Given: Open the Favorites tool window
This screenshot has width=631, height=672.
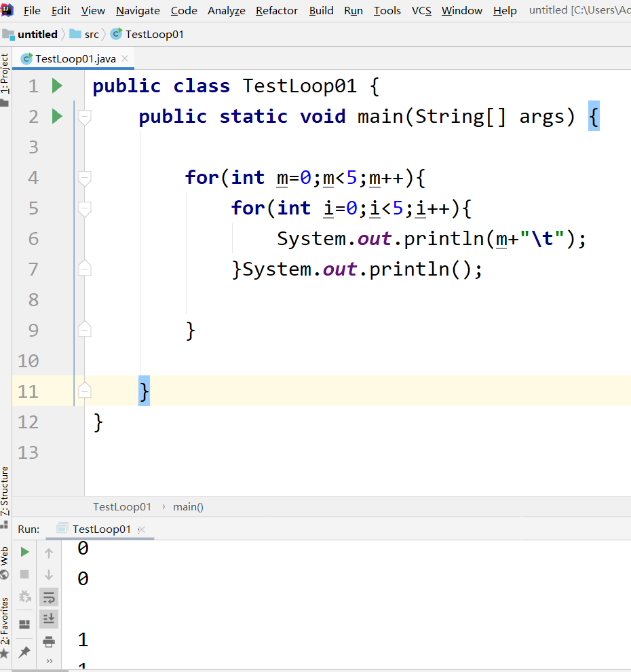Looking at the screenshot, I should click(x=5, y=627).
